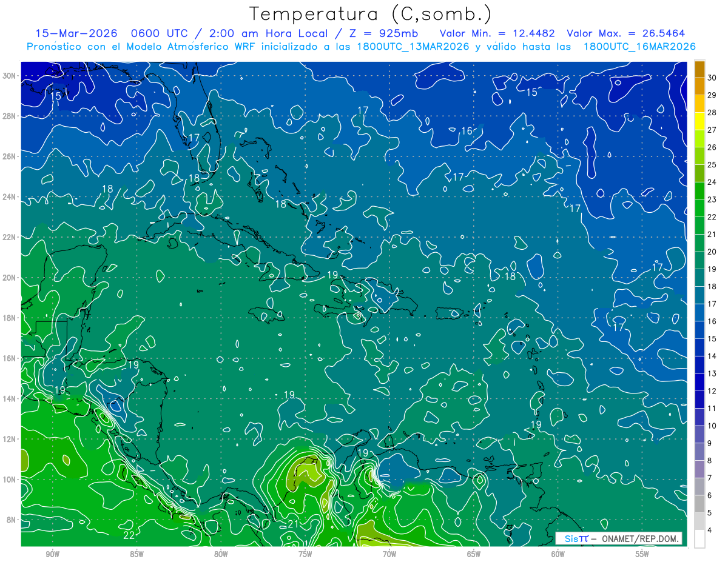The image size is (728, 562).
Task: Click the '85W' longitude label
Action: click(x=136, y=554)
